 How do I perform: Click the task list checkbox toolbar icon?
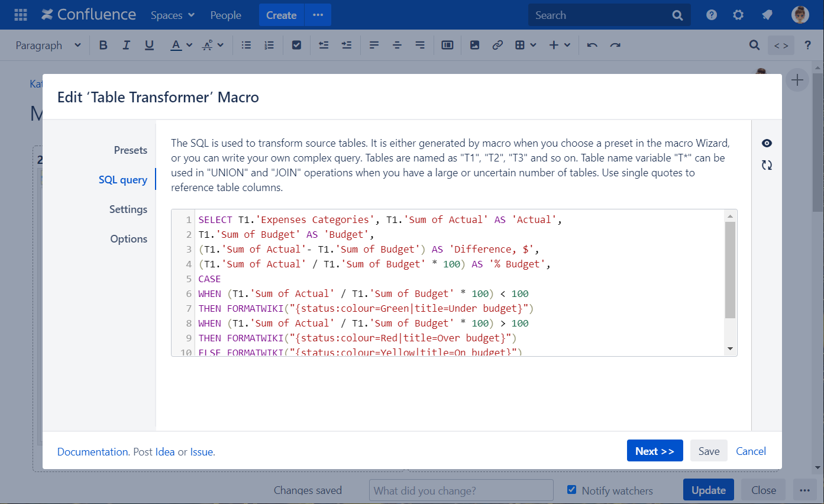(297, 45)
